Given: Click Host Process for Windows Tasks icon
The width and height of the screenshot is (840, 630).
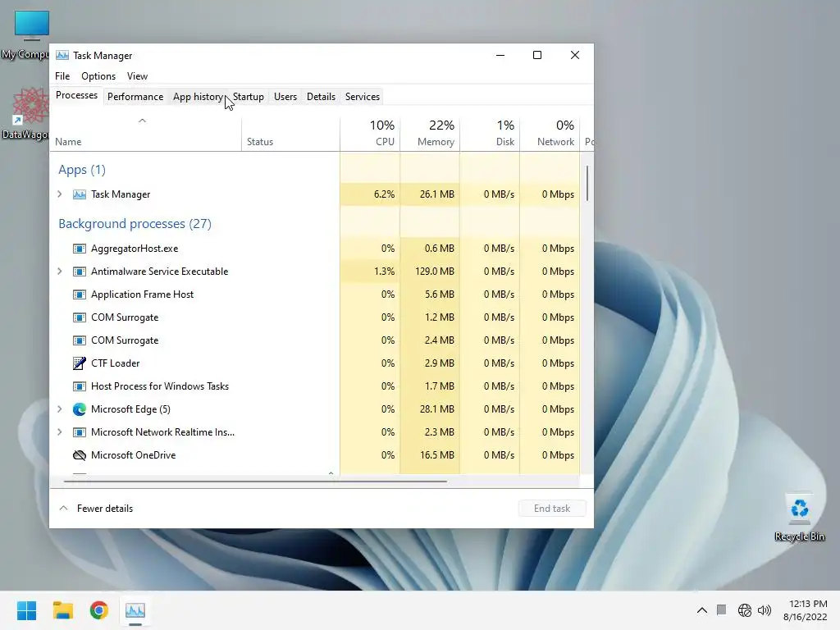Looking at the screenshot, I should coord(80,386).
